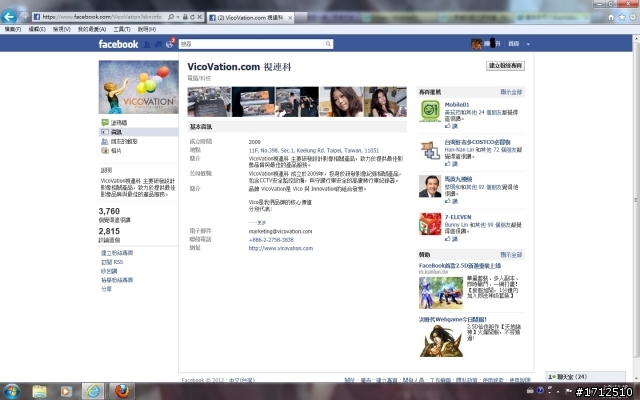Viewport: 640px width, 400px height.
Task: Click the browser back arrow button
Action: click(x=9, y=17)
